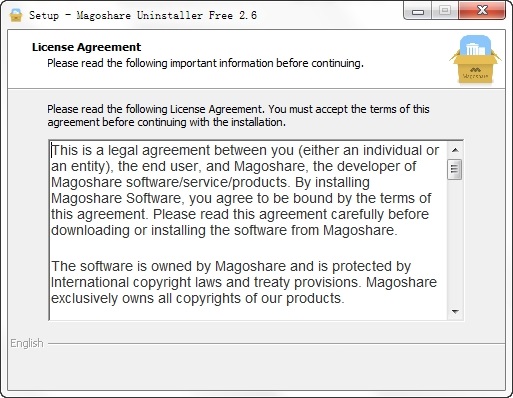The height and width of the screenshot is (398, 513).
Task: Click the scroll down arrow of license text
Action: [x=455, y=312]
